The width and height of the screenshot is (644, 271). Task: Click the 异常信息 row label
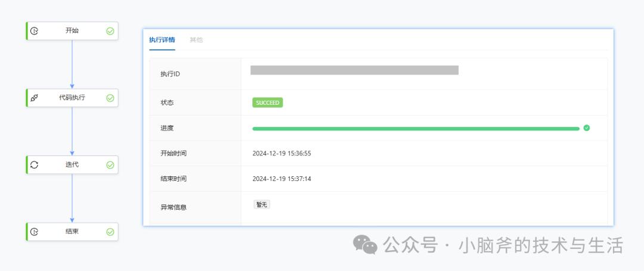(x=174, y=207)
